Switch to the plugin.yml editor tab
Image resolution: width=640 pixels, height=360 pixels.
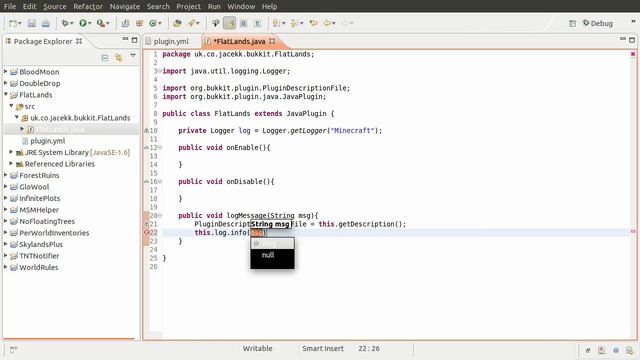[x=171, y=41]
